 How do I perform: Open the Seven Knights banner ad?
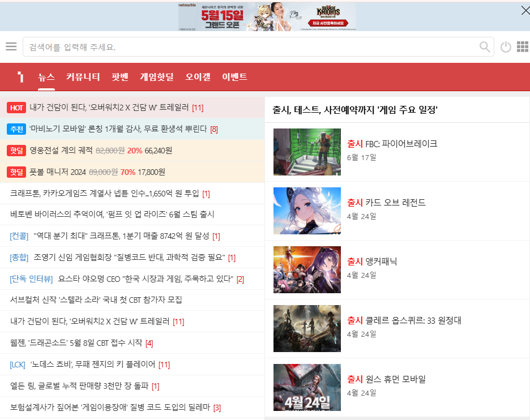(x=267, y=16)
